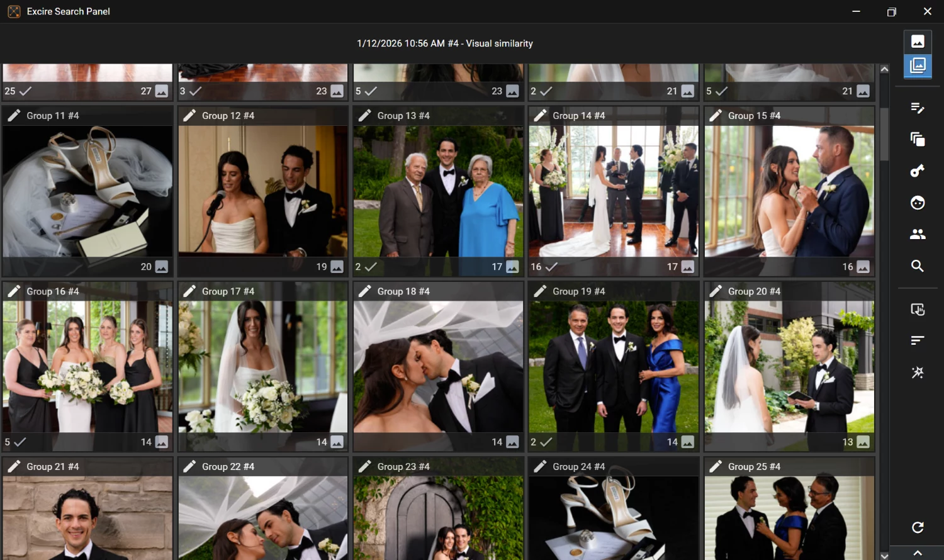Edit Group 15 #4 title pencil

click(x=716, y=116)
